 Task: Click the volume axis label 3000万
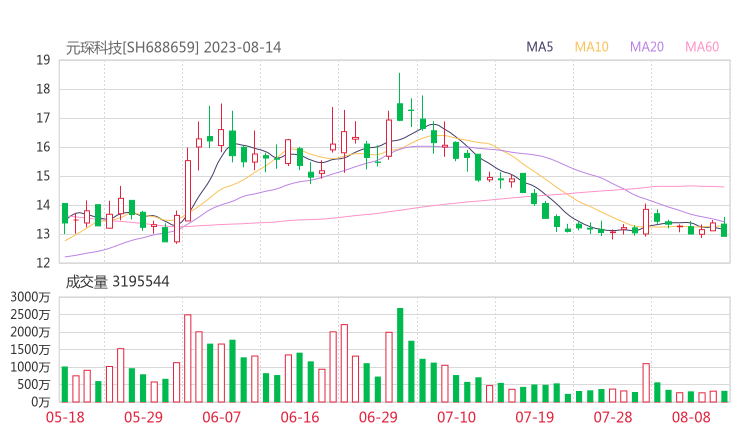[30, 297]
